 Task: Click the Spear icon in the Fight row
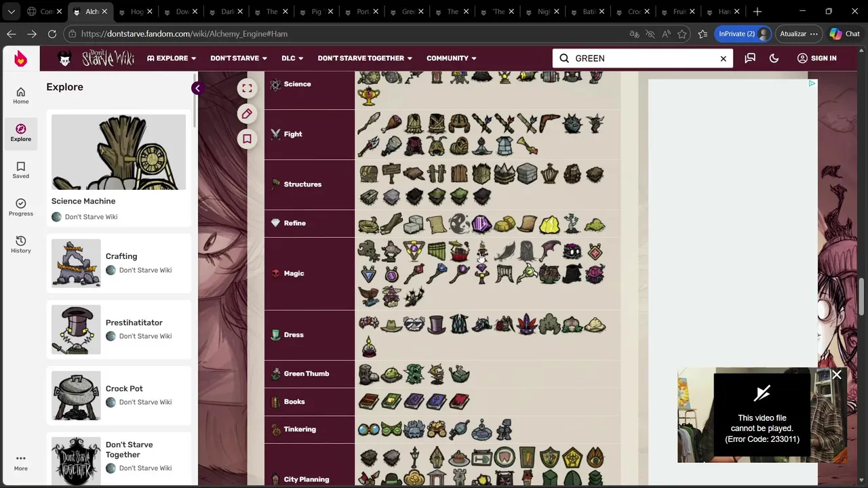[369, 123]
